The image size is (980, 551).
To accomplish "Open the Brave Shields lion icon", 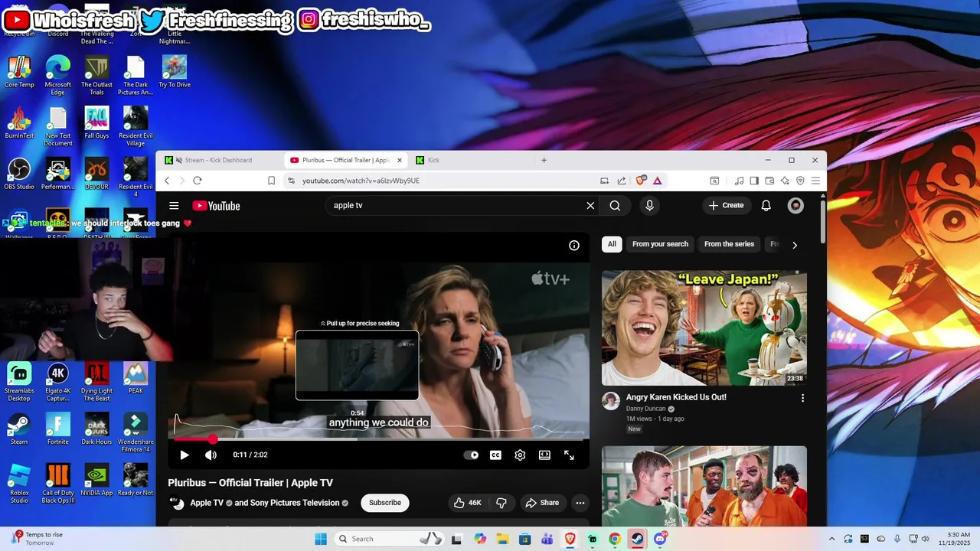I will tap(641, 181).
